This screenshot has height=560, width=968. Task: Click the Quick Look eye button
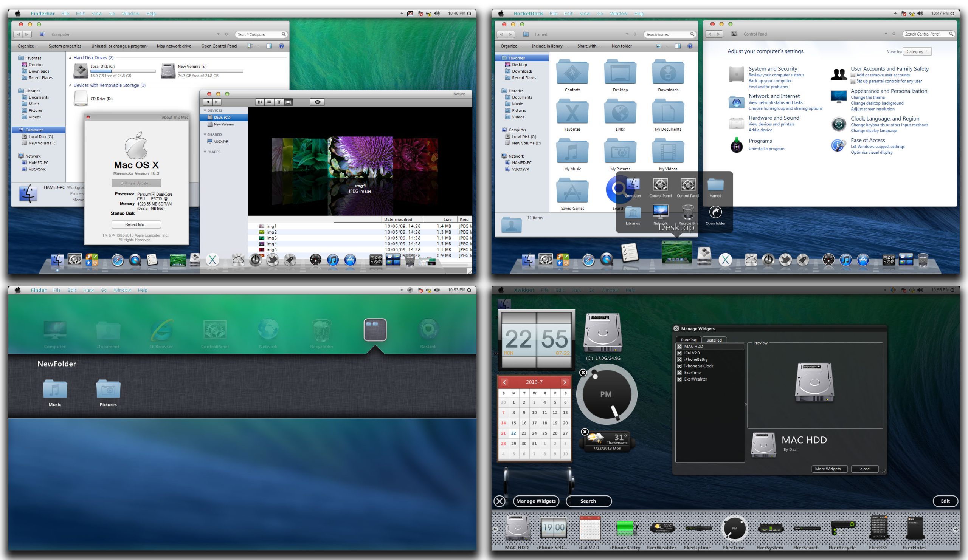[317, 102]
